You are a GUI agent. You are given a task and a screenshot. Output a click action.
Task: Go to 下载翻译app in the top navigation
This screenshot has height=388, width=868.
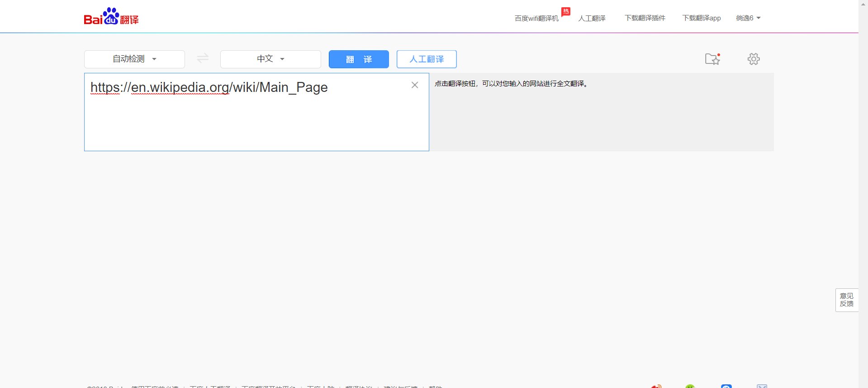701,18
